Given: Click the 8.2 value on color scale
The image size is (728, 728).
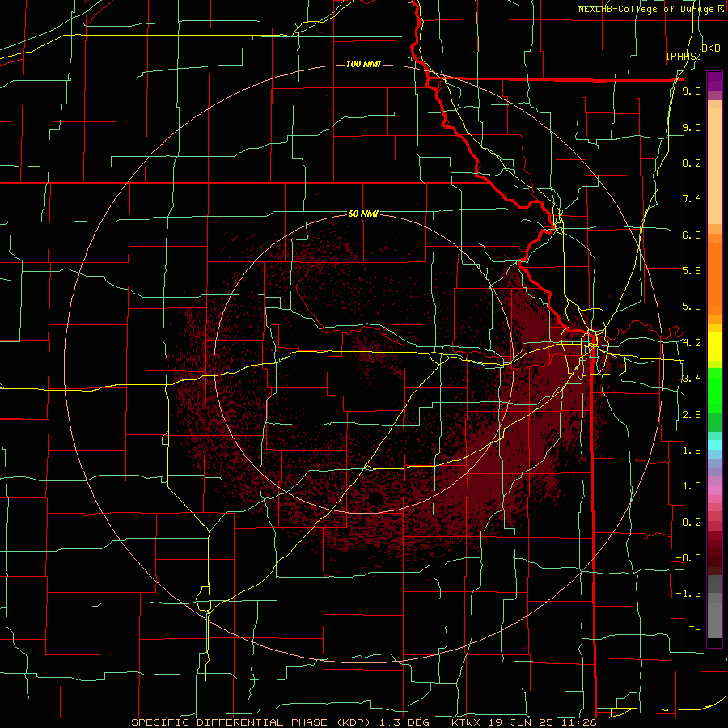Looking at the screenshot, I should (692, 163).
